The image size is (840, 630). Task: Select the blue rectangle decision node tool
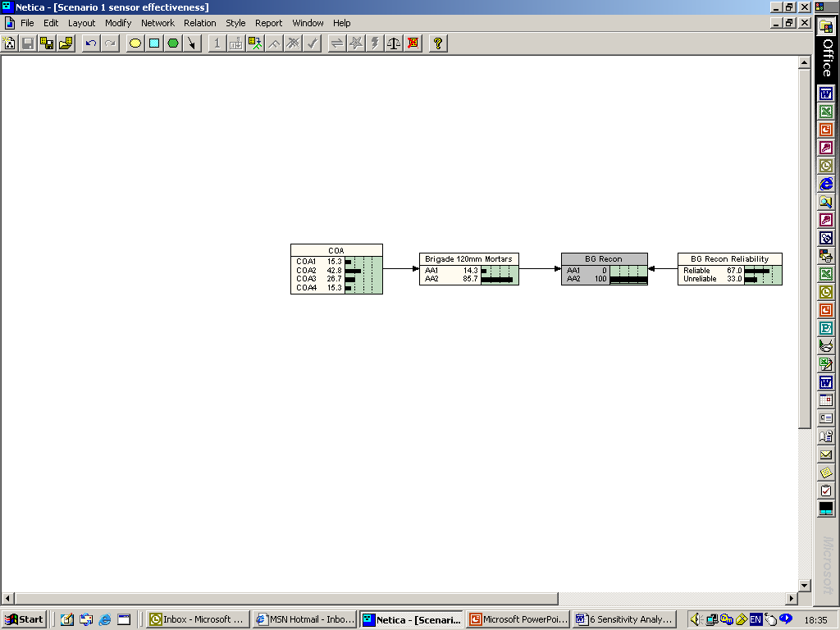coord(153,43)
